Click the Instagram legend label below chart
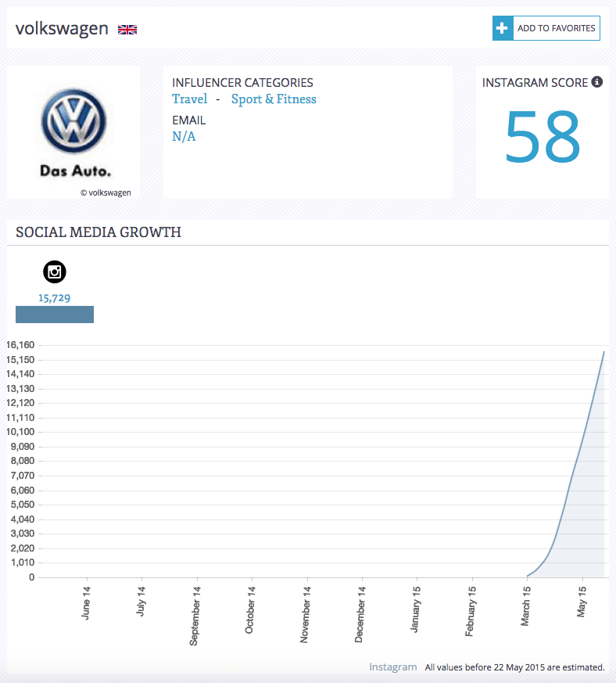Viewport: 616px width, 683px height. [392, 667]
